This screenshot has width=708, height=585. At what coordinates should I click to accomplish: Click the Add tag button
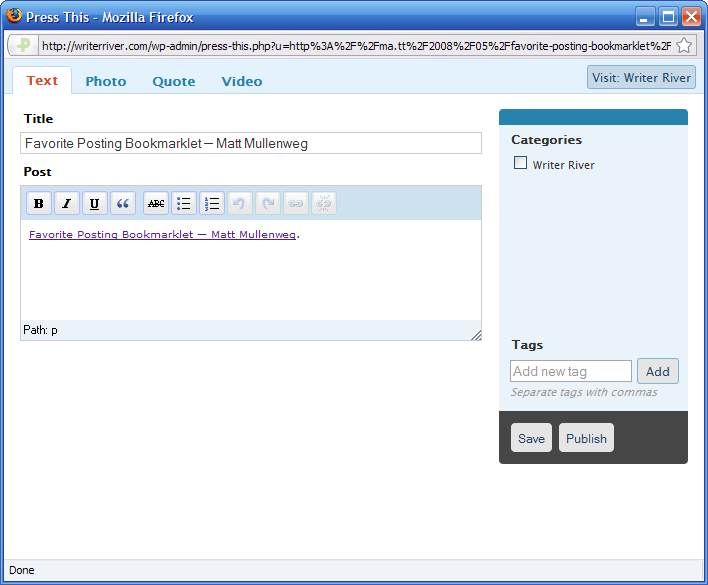click(x=657, y=371)
